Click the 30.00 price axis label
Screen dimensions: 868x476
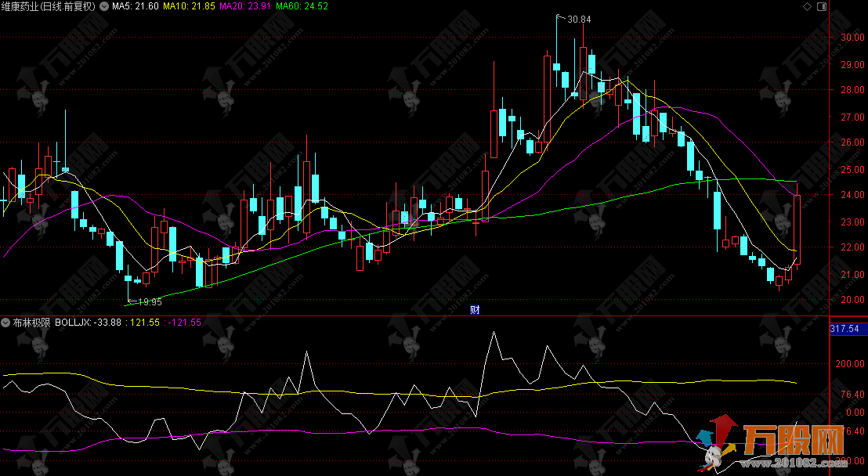tap(851, 37)
